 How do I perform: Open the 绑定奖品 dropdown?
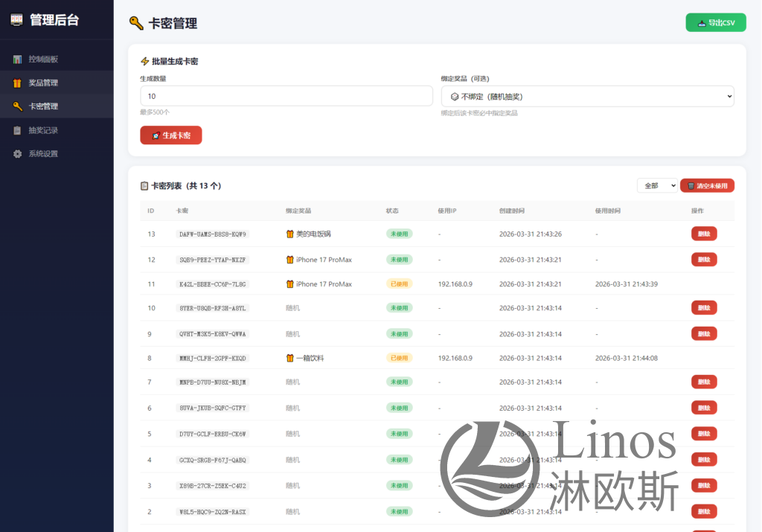(x=588, y=96)
